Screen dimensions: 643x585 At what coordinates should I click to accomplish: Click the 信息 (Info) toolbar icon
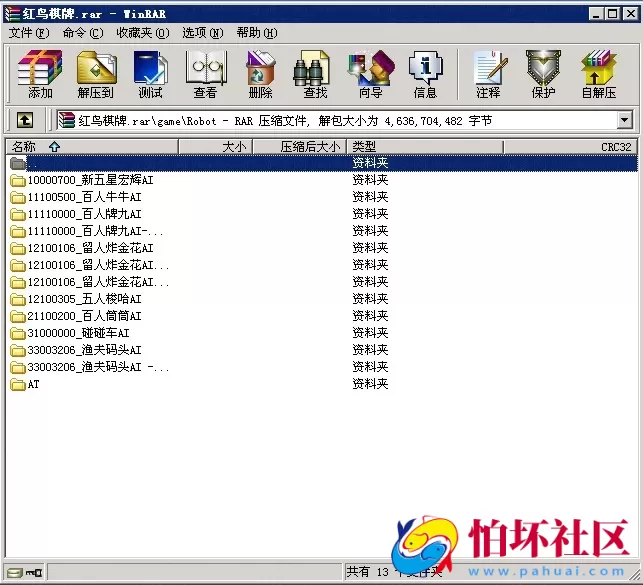[x=426, y=74]
